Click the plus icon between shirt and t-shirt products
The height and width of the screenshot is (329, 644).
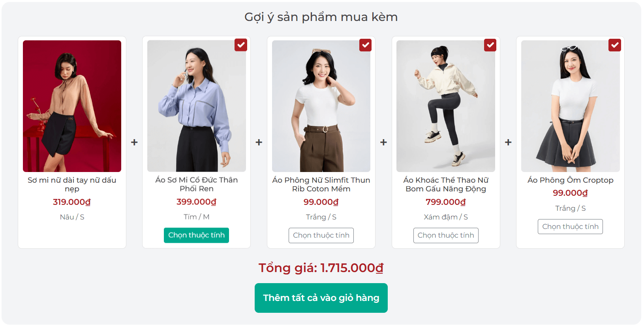coord(259,142)
